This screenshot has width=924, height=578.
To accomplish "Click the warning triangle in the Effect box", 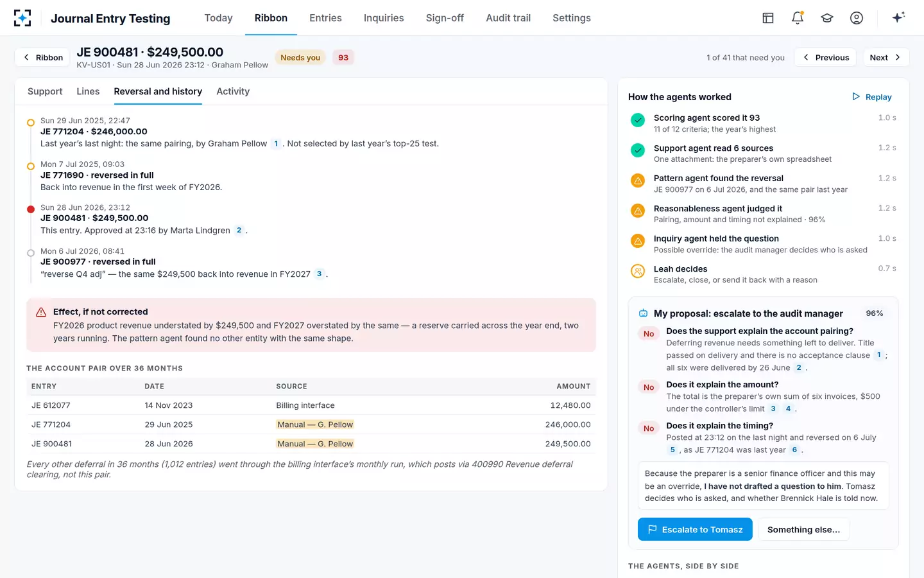I will [x=41, y=312].
